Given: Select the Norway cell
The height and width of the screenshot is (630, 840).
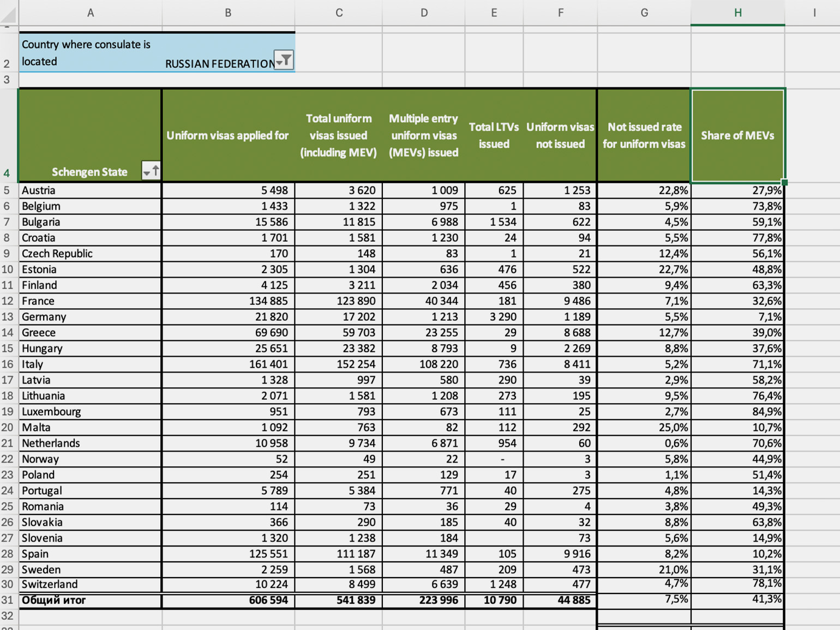Looking at the screenshot, I should coord(91,459).
